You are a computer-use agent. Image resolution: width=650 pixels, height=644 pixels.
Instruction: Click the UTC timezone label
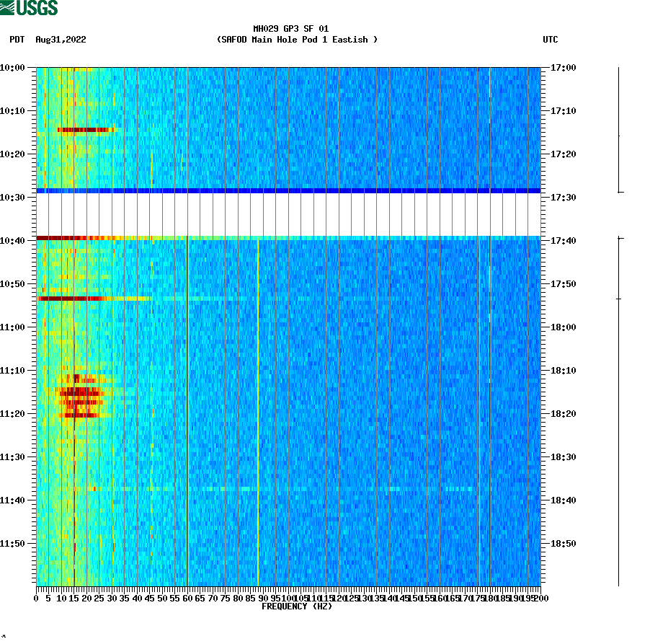(x=552, y=40)
